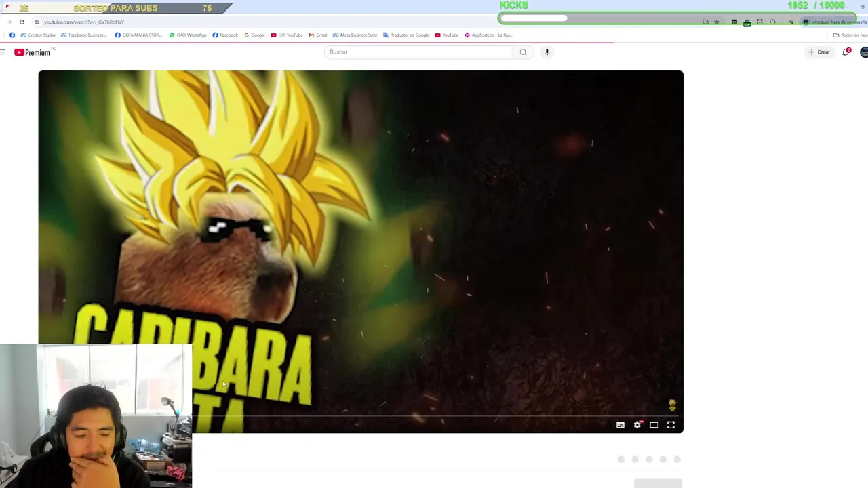The height and width of the screenshot is (488, 868).
Task: Open the Traductor de Google bookmark
Action: (x=406, y=35)
